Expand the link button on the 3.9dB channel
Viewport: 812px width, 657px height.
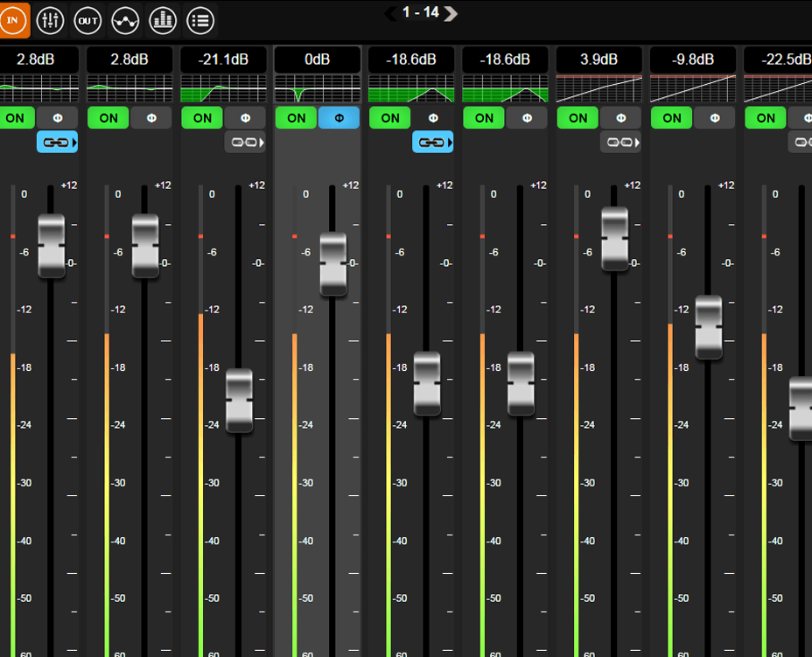620,142
